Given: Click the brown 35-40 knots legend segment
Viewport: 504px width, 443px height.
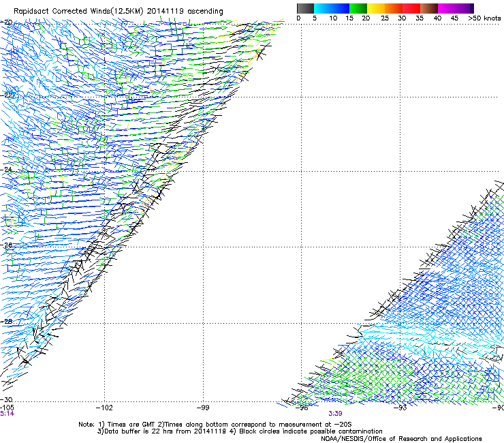Looking at the screenshot, I should 429,8.
